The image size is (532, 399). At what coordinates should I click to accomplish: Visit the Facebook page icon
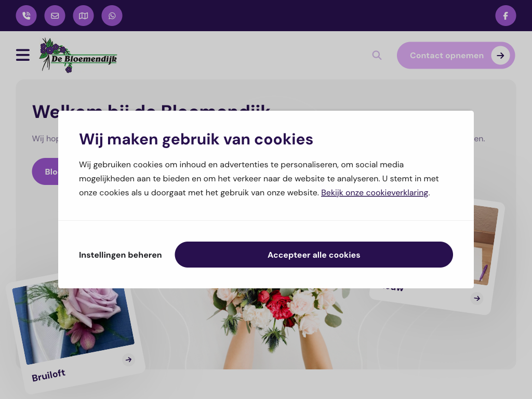tap(506, 16)
